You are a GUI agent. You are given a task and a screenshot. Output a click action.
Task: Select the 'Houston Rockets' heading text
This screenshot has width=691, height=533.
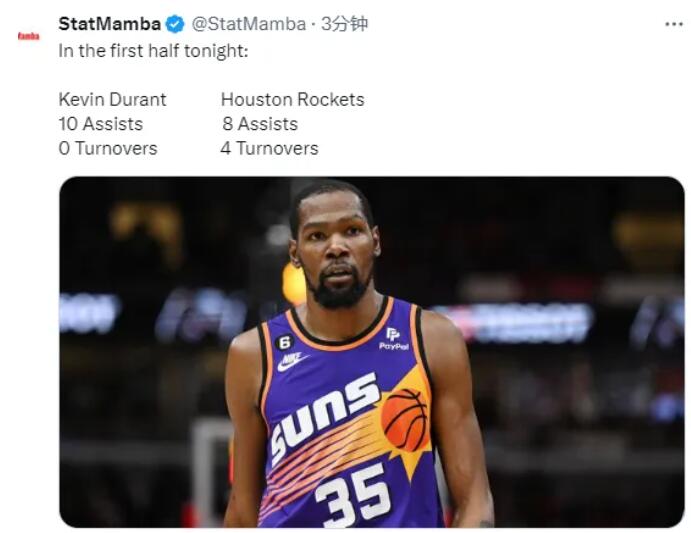(292, 99)
